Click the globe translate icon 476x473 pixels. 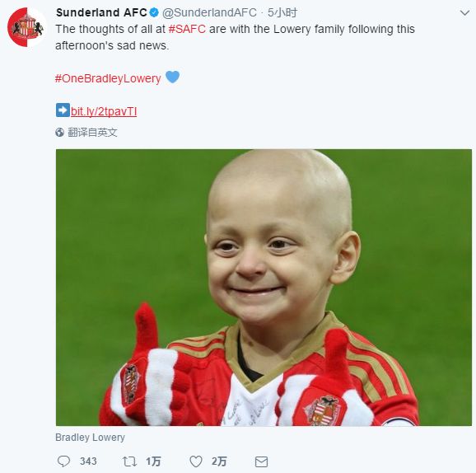59,132
